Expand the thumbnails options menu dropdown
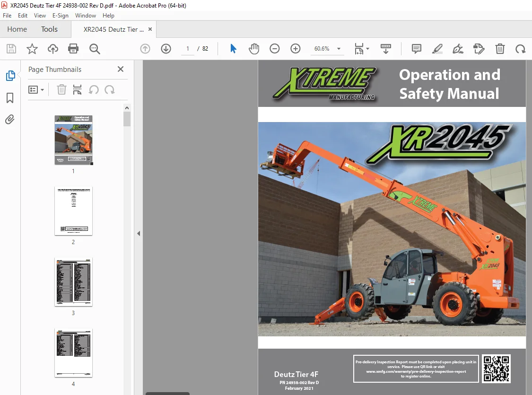Viewport: 532px width, 395px height. [36, 90]
